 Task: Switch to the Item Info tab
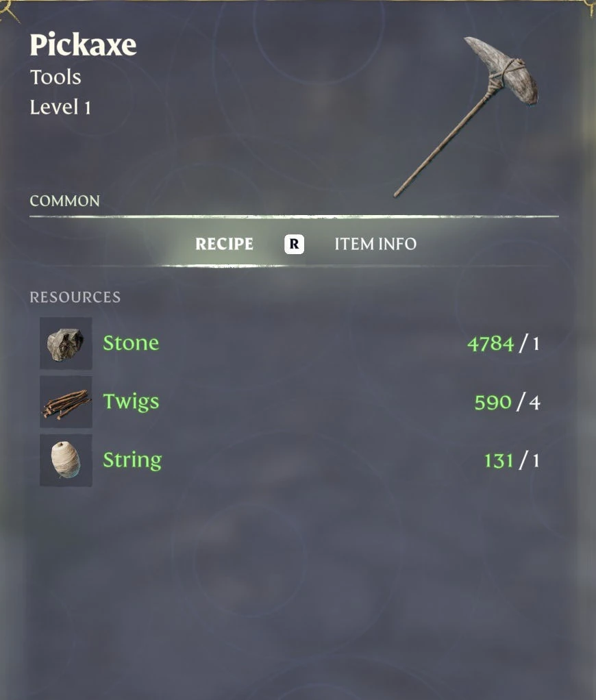click(375, 244)
